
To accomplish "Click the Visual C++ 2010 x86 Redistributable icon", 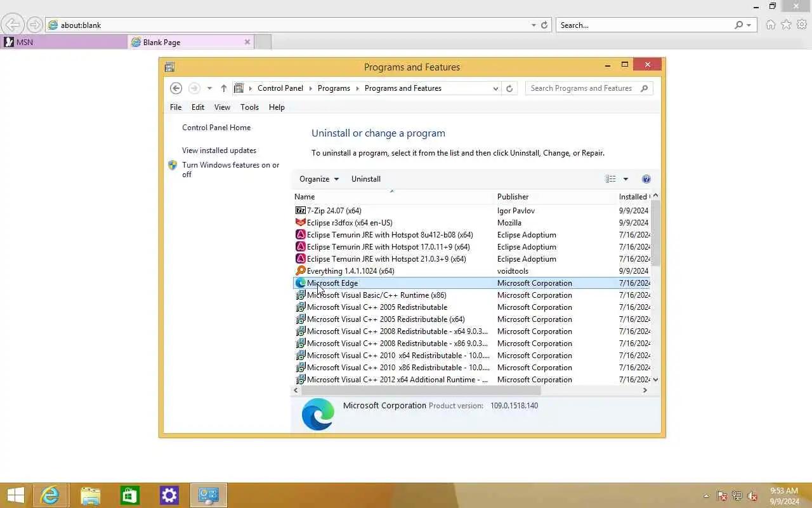I will click(301, 367).
